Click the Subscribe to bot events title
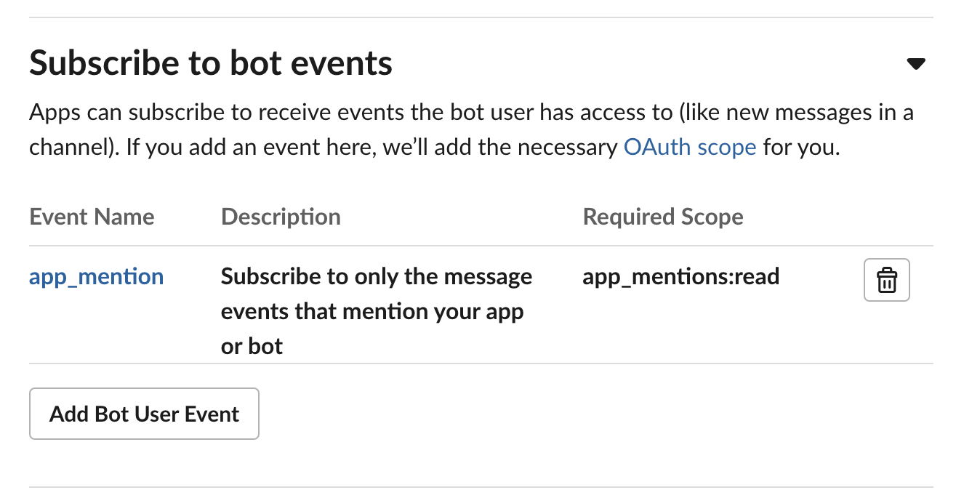Image resolution: width=980 pixels, height=490 pixels. point(210,63)
